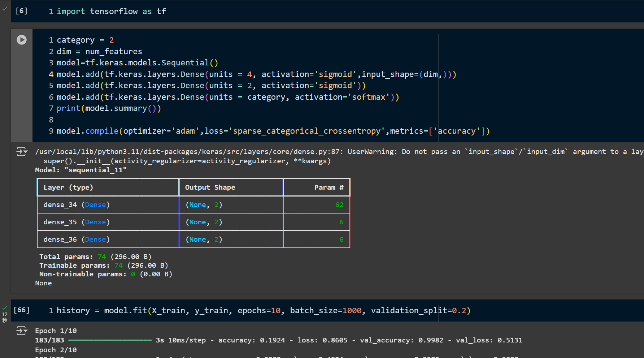Click the Dense units = 2 sigmoid line

[x=211, y=85]
